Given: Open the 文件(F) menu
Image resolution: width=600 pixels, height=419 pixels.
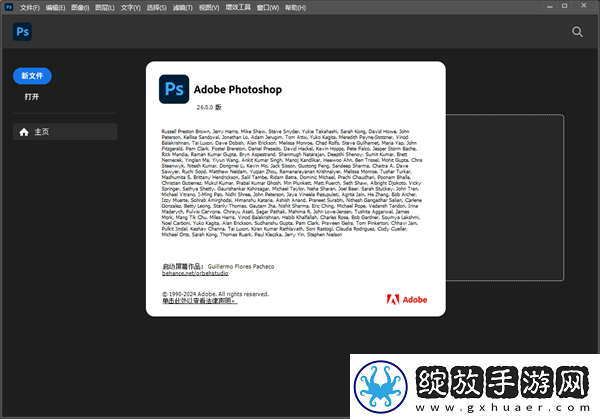Looking at the screenshot, I should [29, 8].
